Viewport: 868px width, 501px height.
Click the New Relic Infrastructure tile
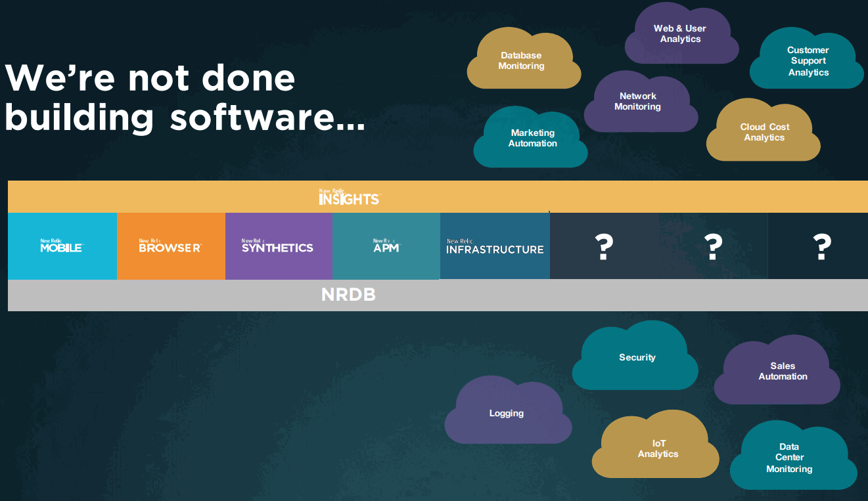(x=495, y=246)
